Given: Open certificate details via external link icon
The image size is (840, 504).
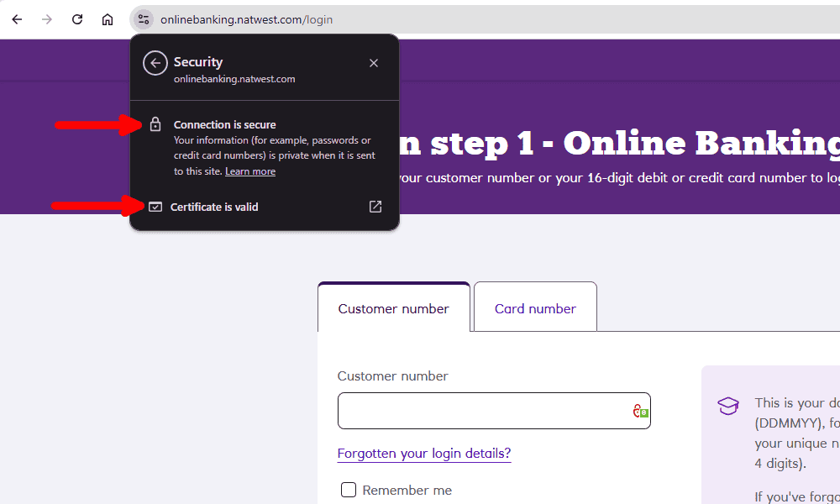Looking at the screenshot, I should click(x=375, y=207).
